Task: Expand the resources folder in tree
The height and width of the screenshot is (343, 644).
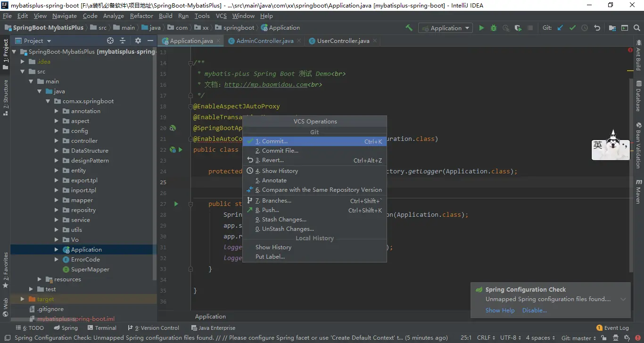Action: coord(40,279)
